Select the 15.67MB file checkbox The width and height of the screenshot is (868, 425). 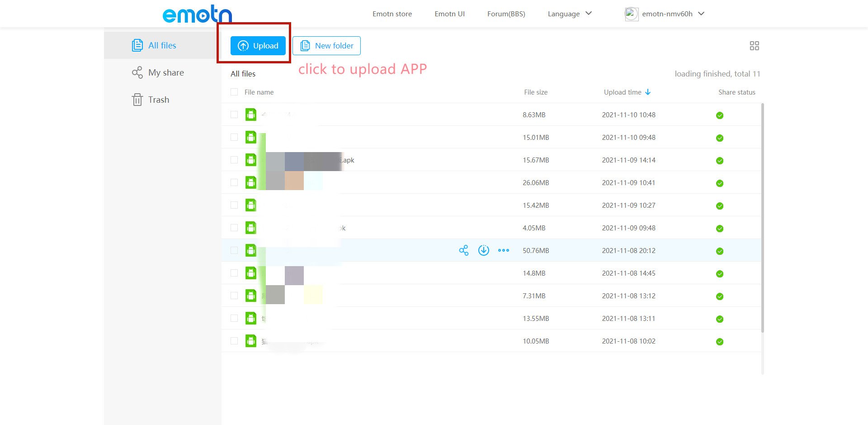234,160
